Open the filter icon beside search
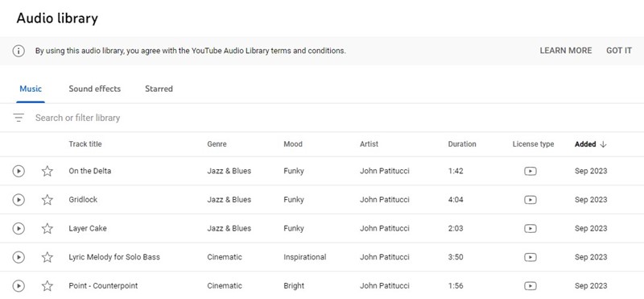This screenshot has width=644, height=299. click(19, 118)
